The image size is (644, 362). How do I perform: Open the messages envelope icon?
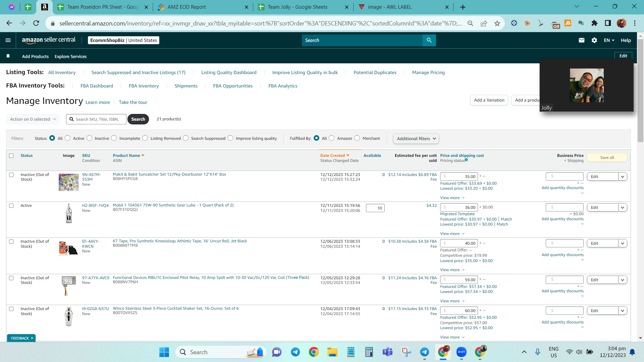pyautogui.click(x=582, y=40)
